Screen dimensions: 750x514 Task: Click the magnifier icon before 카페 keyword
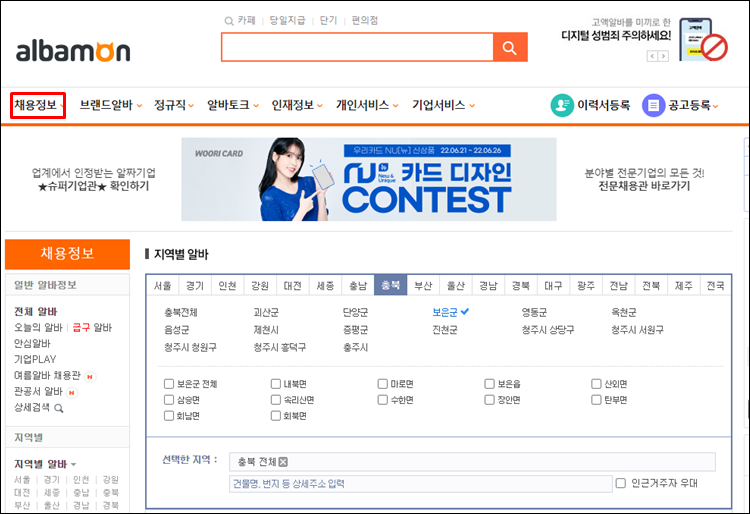229,21
